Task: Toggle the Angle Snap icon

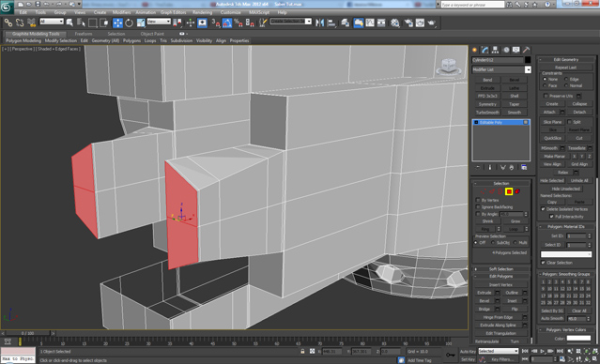Action: coord(227,23)
